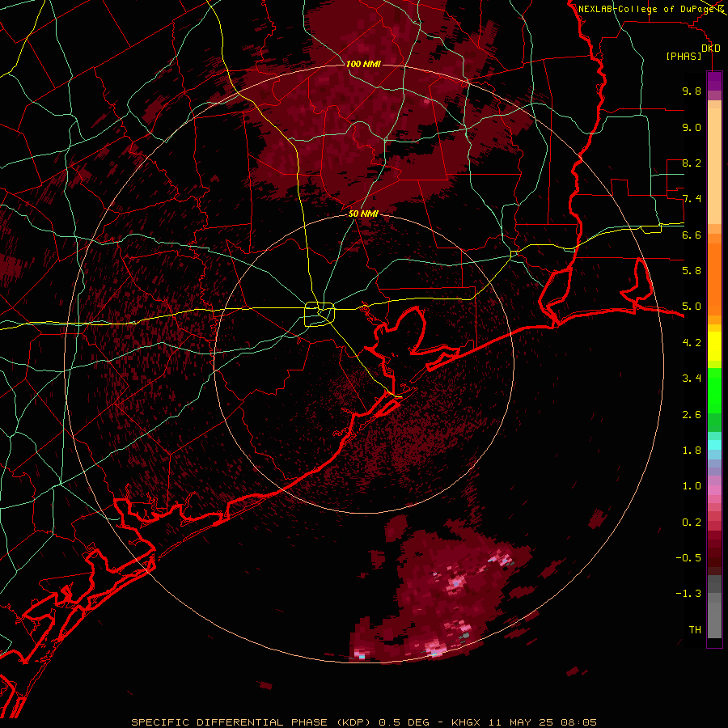Screen dimensions: 728x728
Task: Click the -0.5 scale value
Action: 688,558
